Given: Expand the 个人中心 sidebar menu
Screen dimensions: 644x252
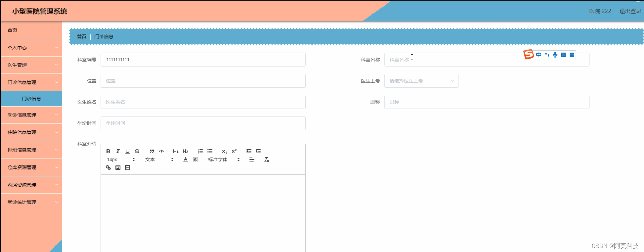Looking at the screenshot, I should pos(31,48).
